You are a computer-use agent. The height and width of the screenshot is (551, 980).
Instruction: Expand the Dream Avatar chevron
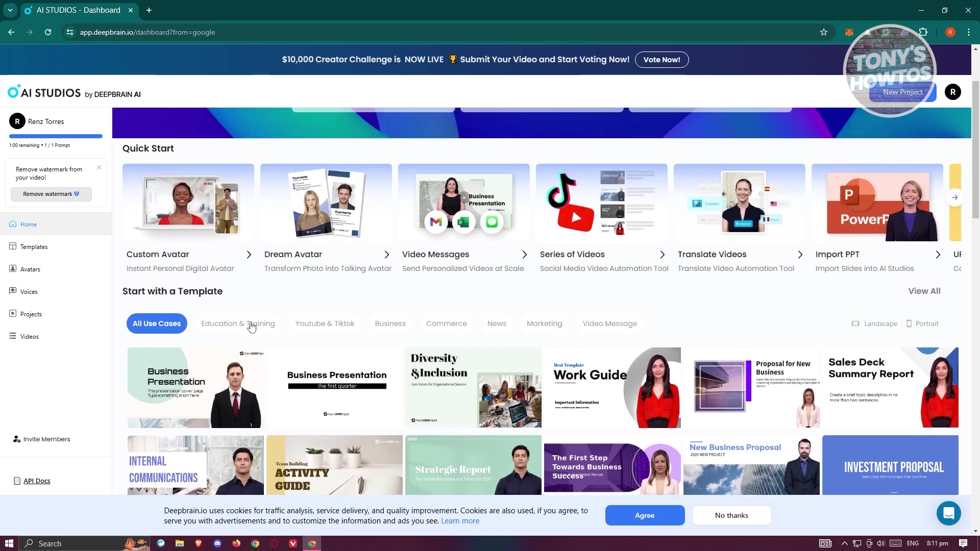386,255
